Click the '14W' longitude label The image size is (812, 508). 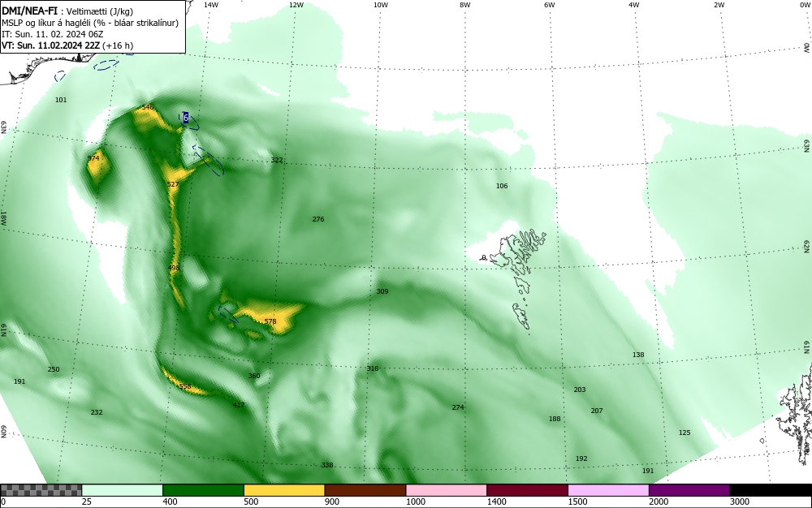(211, 5)
